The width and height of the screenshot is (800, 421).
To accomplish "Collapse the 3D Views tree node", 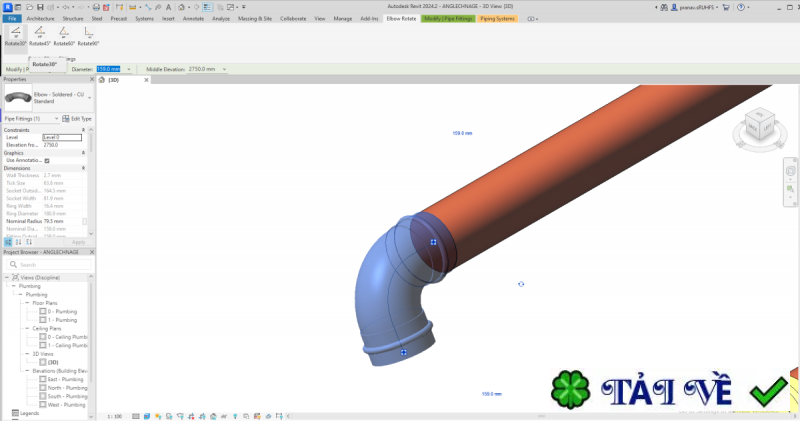I will (x=28, y=354).
